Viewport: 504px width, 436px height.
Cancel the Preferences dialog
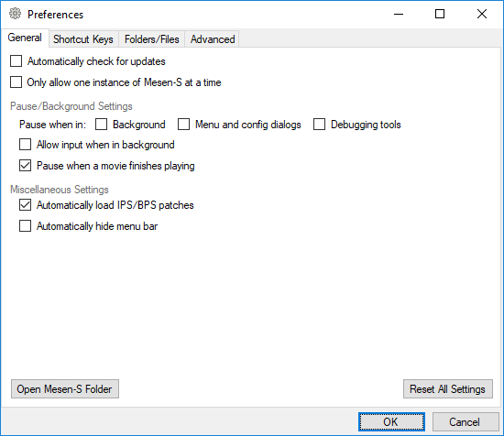pyautogui.click(x=466, y=422)
